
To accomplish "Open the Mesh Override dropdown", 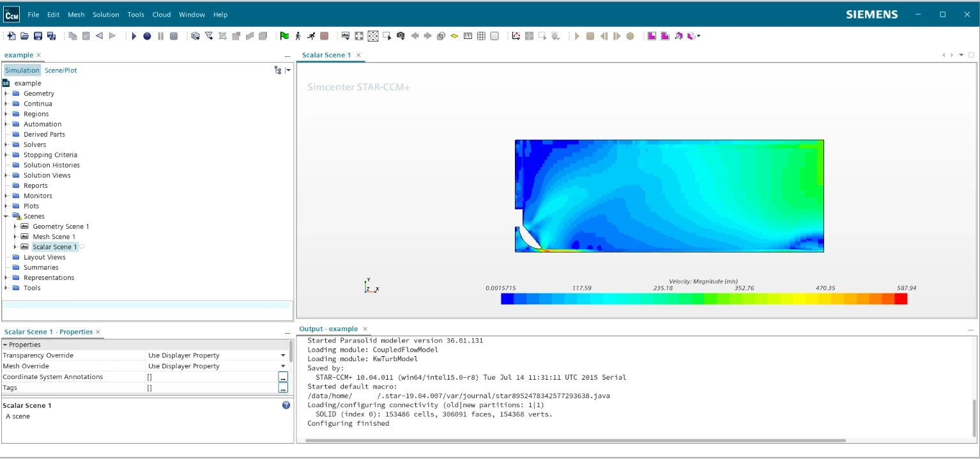I will pos(282,366).
